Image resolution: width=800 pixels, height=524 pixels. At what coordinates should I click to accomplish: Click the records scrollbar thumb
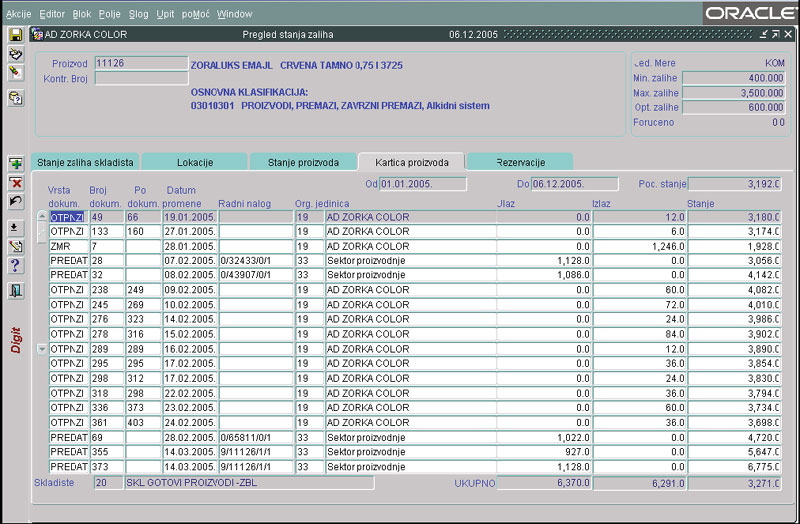click(42, 232)
